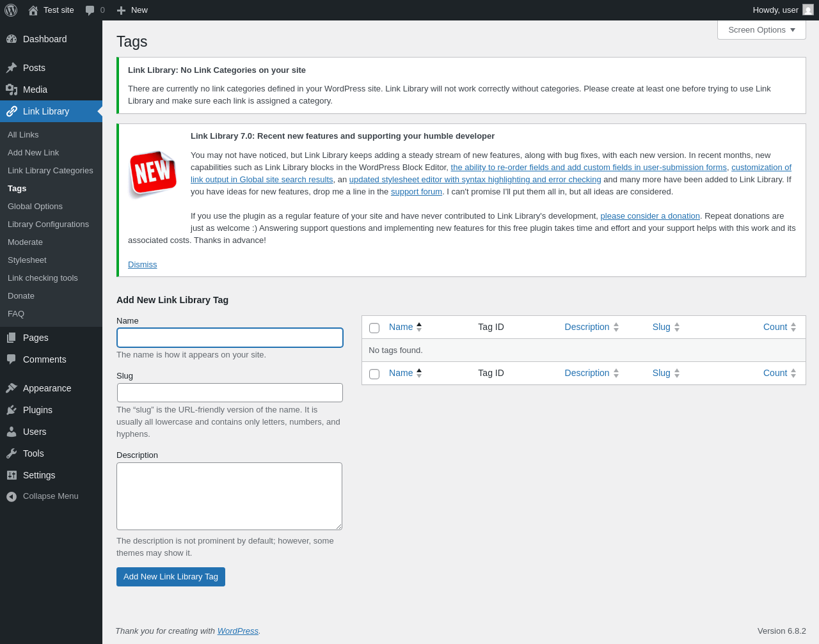Open the Donate submenu item
Viewport: 819px width, 644px height.
tap(21, 296)
